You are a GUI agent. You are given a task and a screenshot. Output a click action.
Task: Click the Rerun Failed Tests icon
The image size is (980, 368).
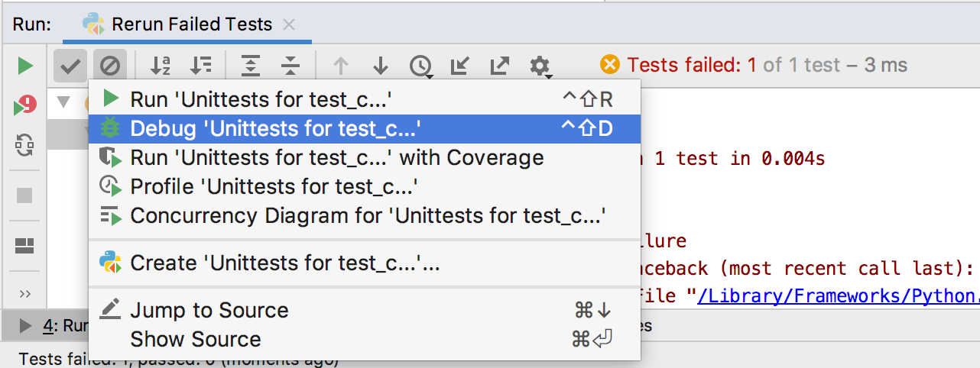coord(25,106)
